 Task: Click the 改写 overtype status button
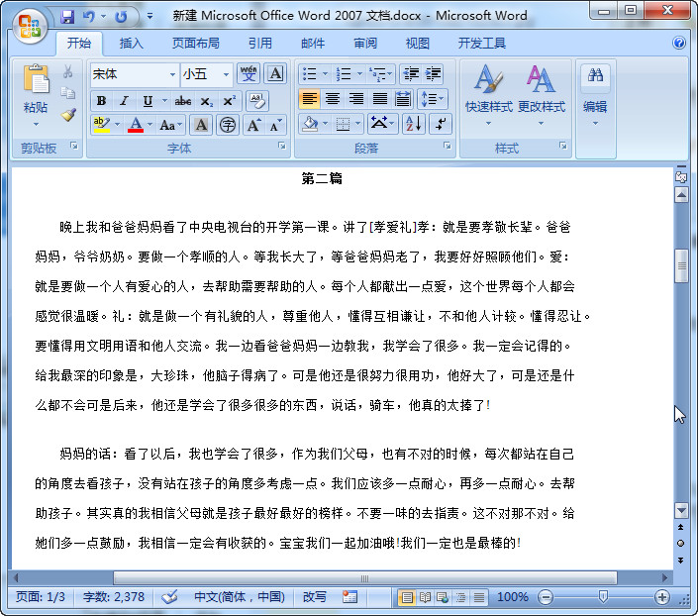pos(315,596)
